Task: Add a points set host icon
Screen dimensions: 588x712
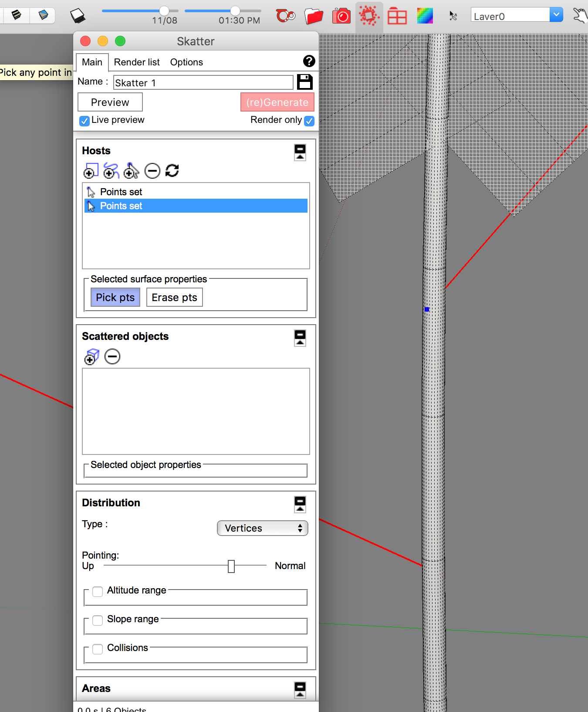Action: pos(132,171)
